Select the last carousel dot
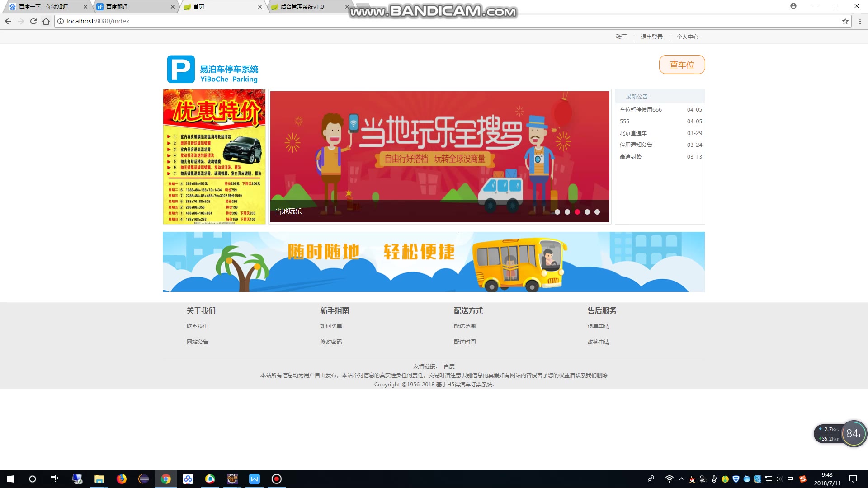 [x=597, y=212]
